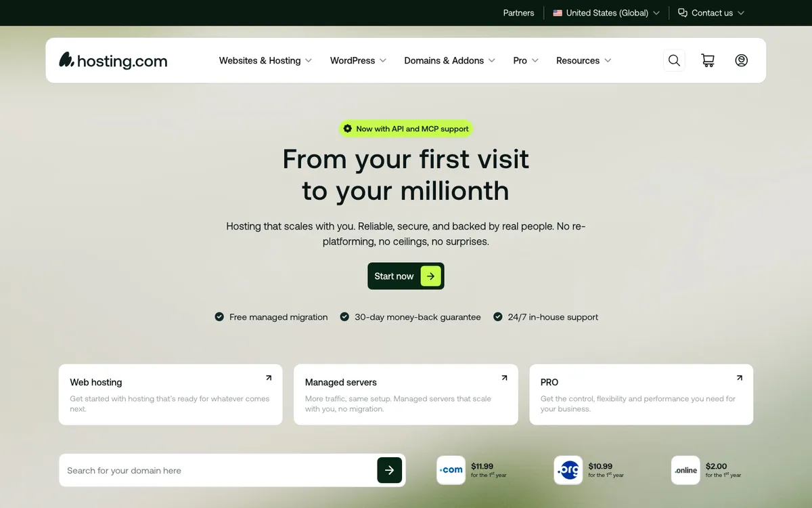Click the .org domain badge
Viewport: 812px width, 508px height.
pyautogui.click(x=568, y=470)
